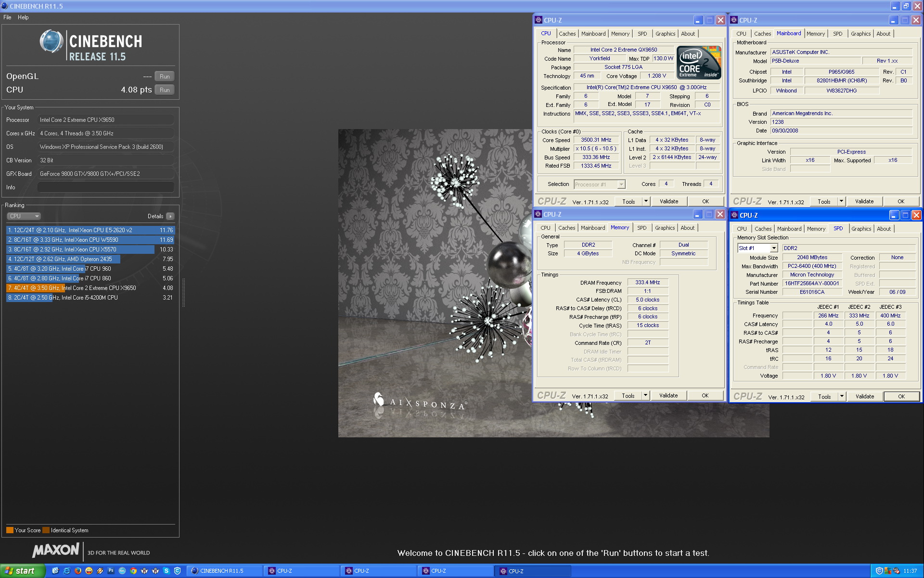Click the taskbar clock showing 11:37
The width and height of the screenshot is (924, 578).
click(910, 571)
